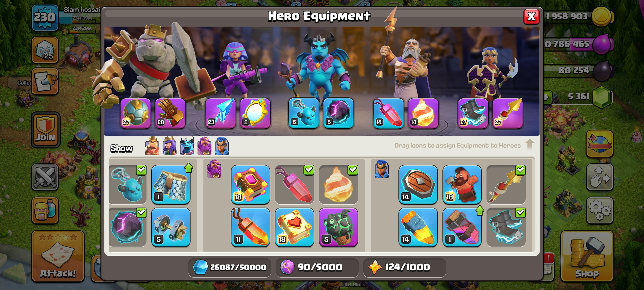Close the Hero Equipment window
This screenshot has height=290, width=644.
pos(531,17)
